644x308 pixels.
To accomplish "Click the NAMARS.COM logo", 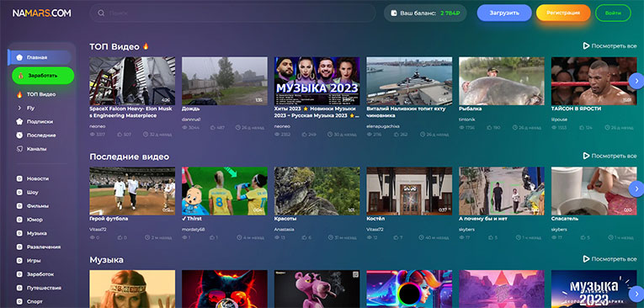I will point(41,13).
